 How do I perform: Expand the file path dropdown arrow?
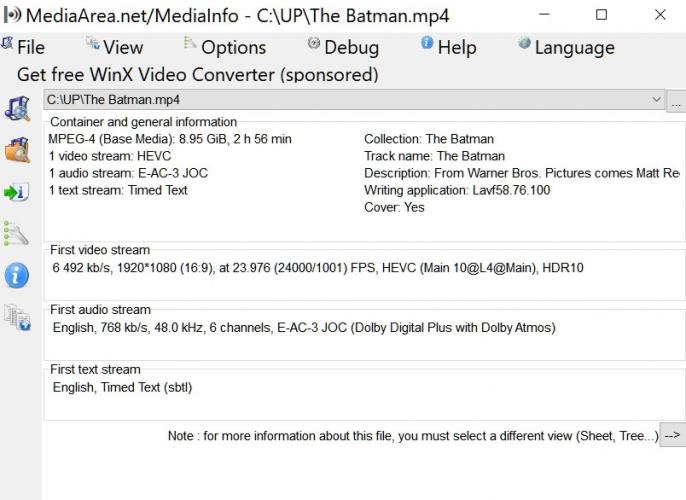[x=656, y=100]
